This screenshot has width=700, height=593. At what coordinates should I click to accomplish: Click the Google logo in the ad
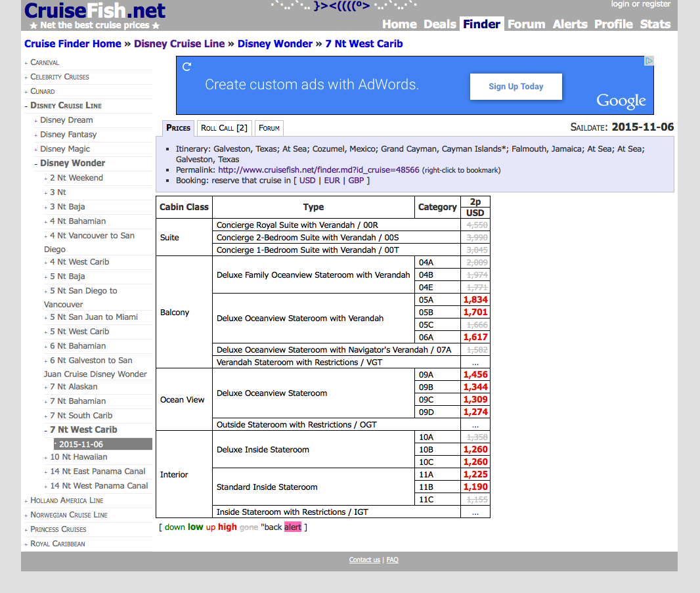coord(621,101)
